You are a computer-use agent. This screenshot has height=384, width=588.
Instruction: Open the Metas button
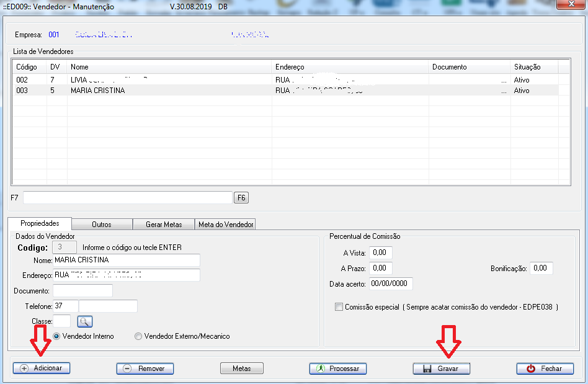(242, 368)
